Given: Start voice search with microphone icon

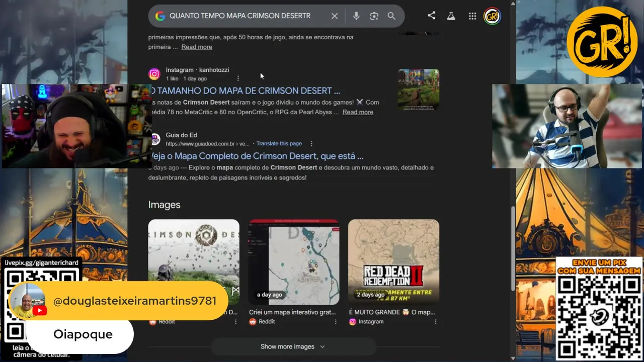Looking at the screenshot, I should pyautogui.click(x=356, y=16).
